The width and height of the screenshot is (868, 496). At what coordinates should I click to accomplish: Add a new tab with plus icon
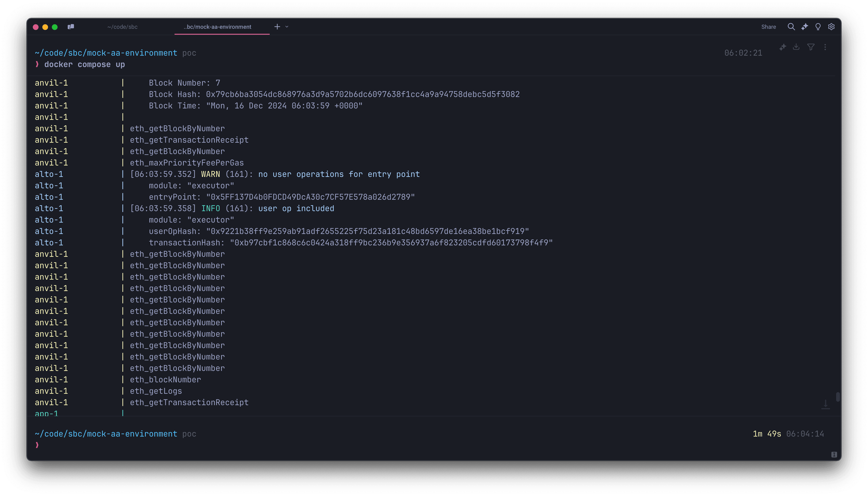tap(277, 27)
